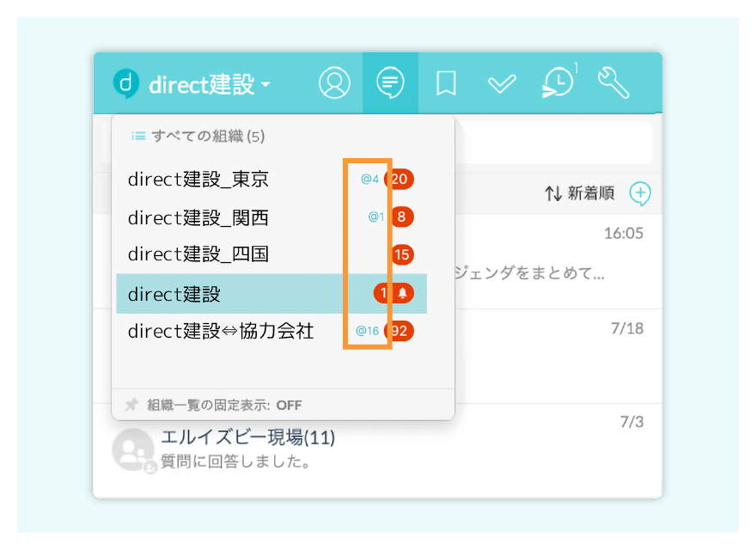756x550 pixels.
Task: Switch to the talk chat bubble tab
Action: click(390, 82)
